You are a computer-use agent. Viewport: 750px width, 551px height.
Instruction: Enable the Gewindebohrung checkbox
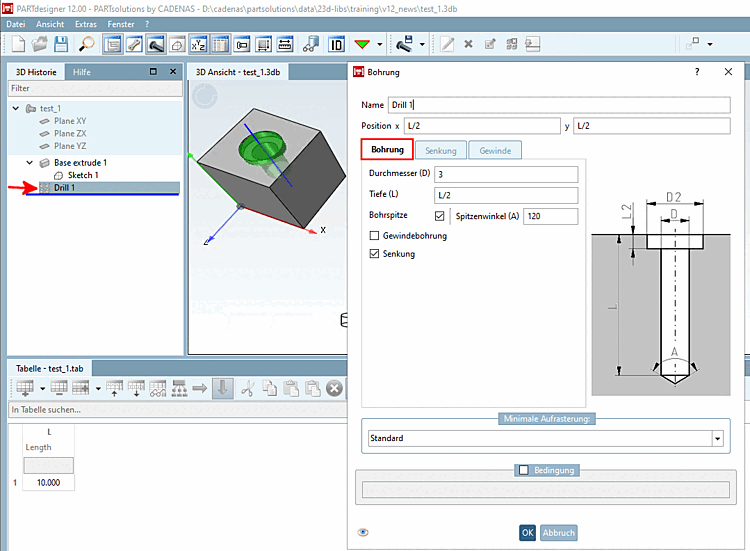(375, 236)
